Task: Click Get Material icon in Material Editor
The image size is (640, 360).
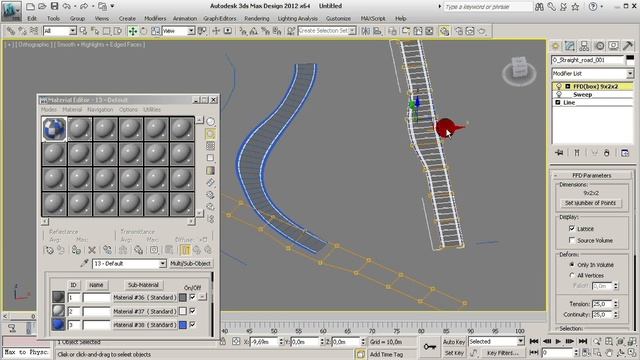Action: 49,250
